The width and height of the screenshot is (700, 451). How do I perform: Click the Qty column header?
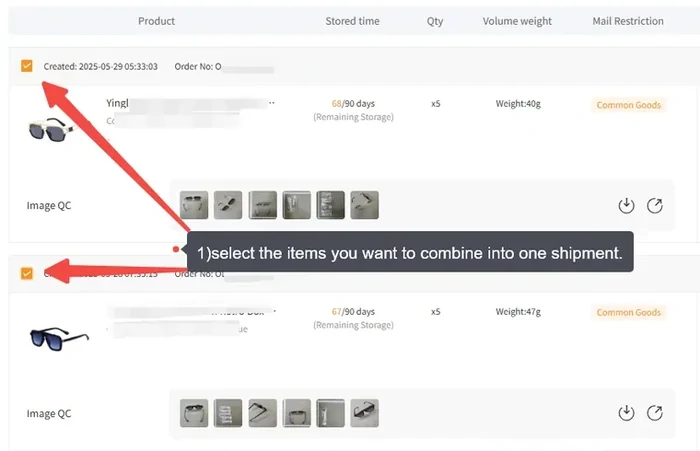coord(435,21)
